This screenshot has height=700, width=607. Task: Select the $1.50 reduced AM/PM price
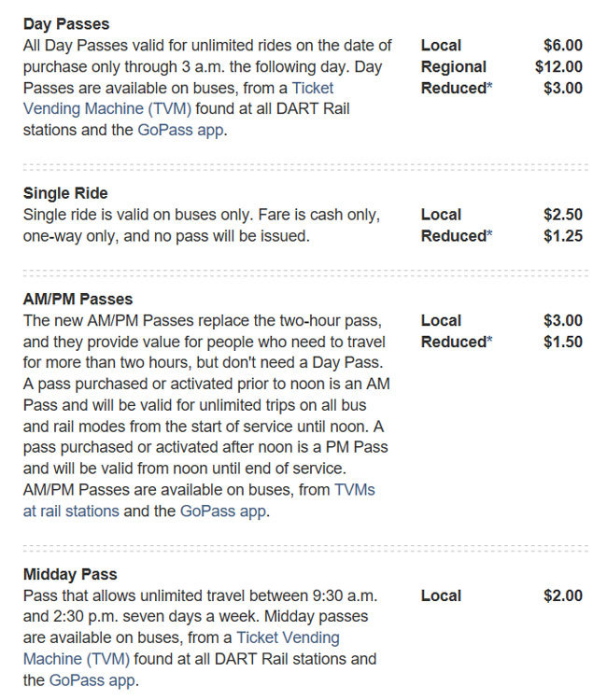[562, 342]
